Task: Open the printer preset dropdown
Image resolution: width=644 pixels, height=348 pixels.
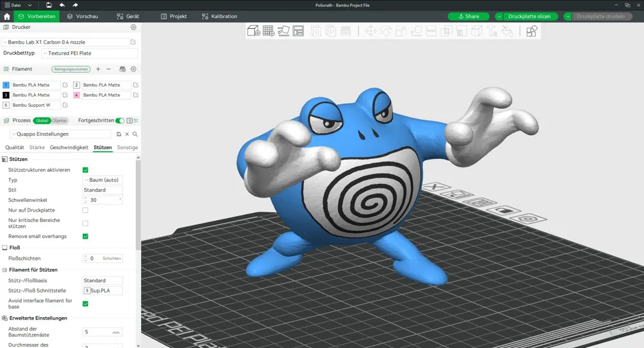Action: coord(65,42)
